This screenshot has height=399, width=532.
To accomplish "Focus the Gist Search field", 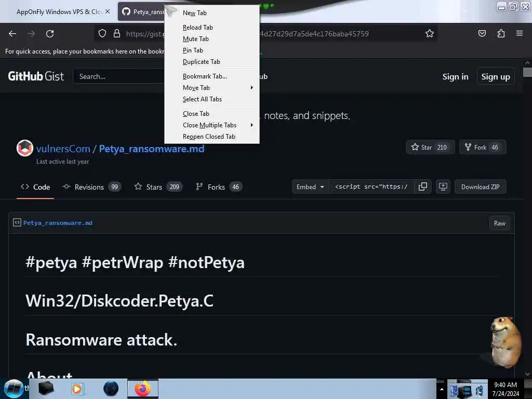I will coord(119,76).
